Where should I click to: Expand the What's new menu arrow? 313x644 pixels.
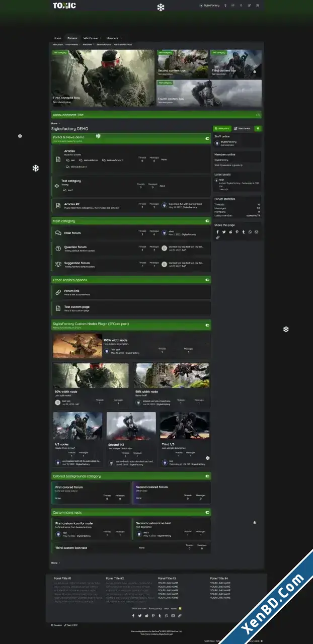pos(100,38)
